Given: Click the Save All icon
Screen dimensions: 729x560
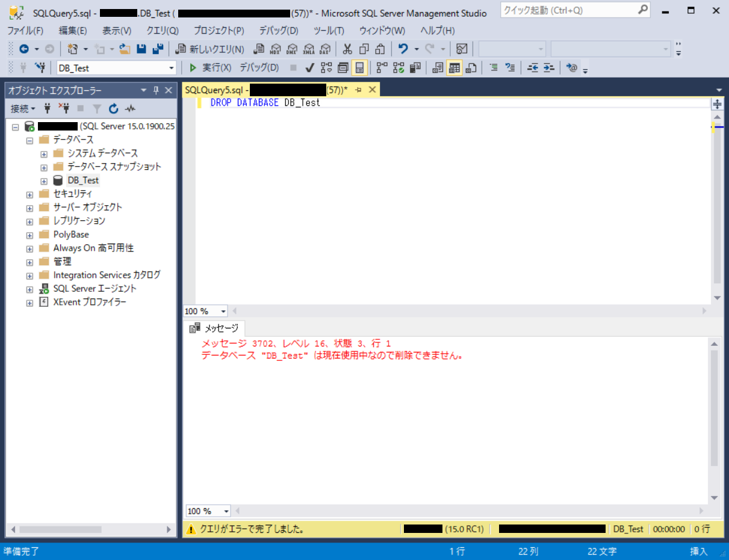Looking at the screenshot, I should [158, 49].
